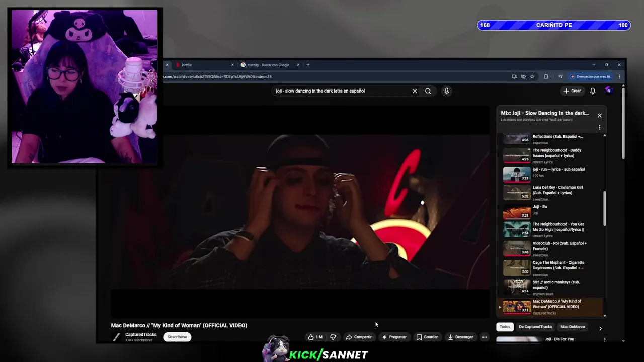Select the Todos filter chip
The width and height of the screenshot is (644, 362).
(505, 327)
